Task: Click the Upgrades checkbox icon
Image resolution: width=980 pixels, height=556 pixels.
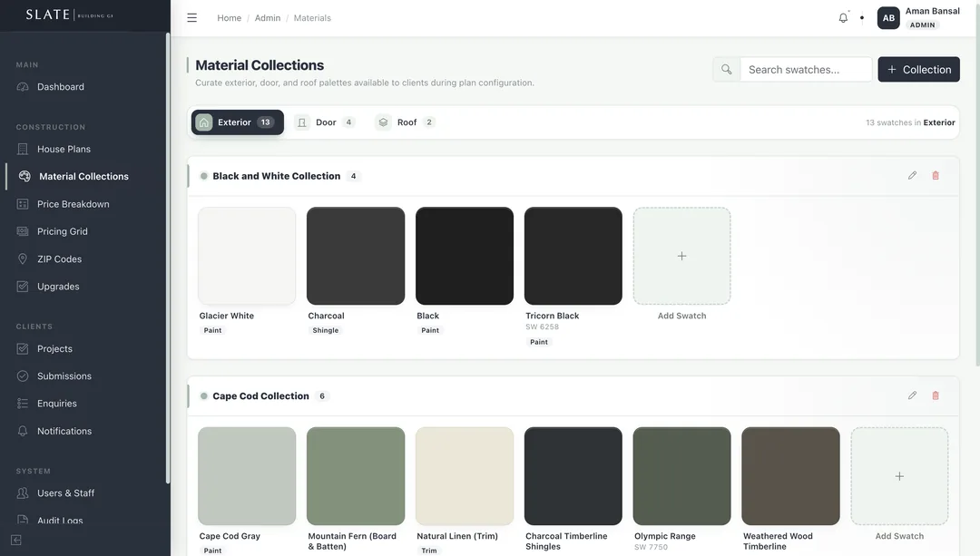Action: 23,286
